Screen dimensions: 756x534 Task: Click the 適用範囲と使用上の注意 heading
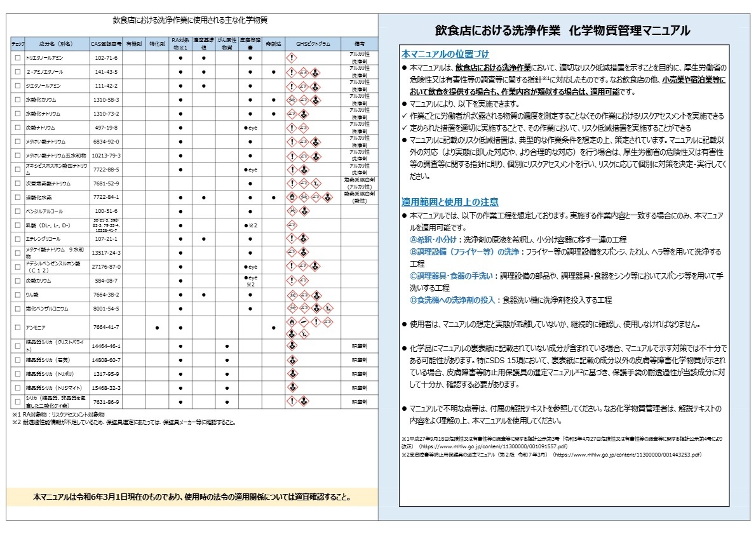click(450, 202)
